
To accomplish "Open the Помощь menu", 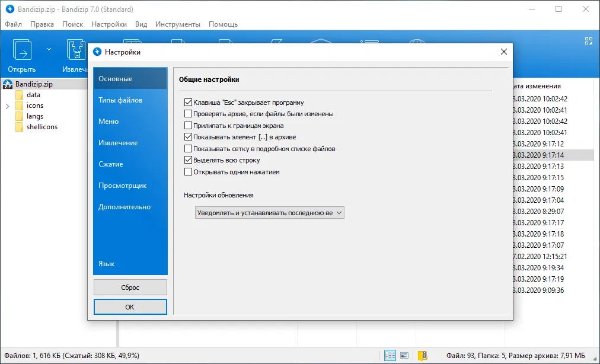I will (x=224, y=24).
